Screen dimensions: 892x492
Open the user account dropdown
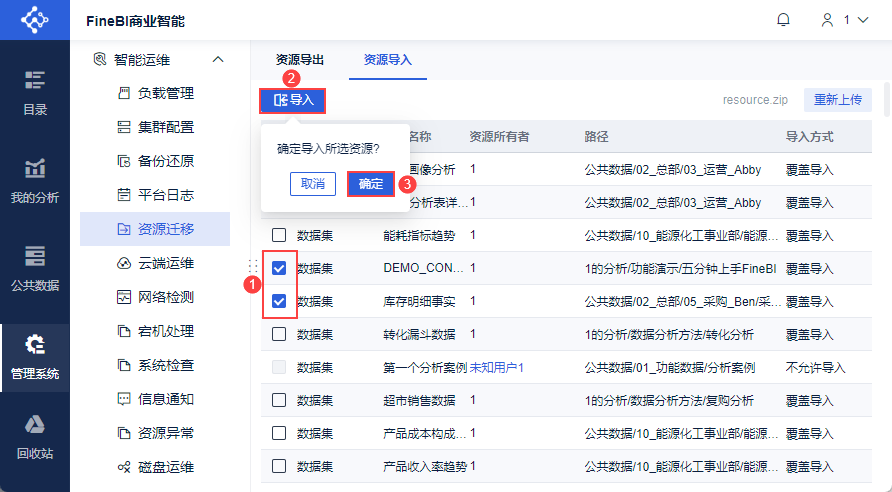tap(844, 20)
